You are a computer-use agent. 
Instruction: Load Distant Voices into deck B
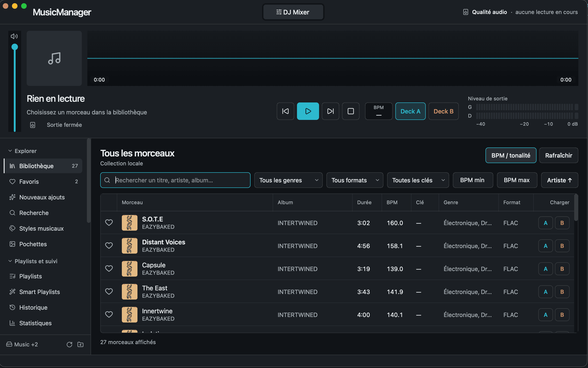pyautogui.click(x=562, y=246)
